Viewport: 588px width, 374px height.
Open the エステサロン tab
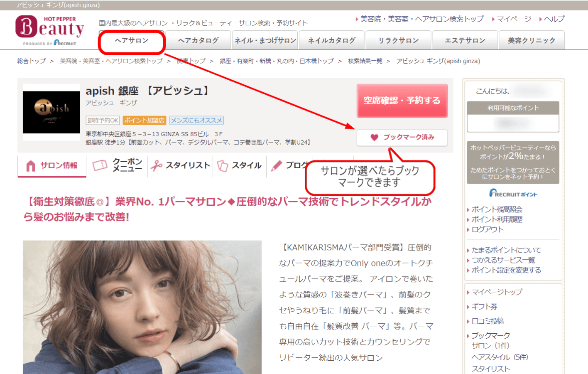click(x=465, y=40)
